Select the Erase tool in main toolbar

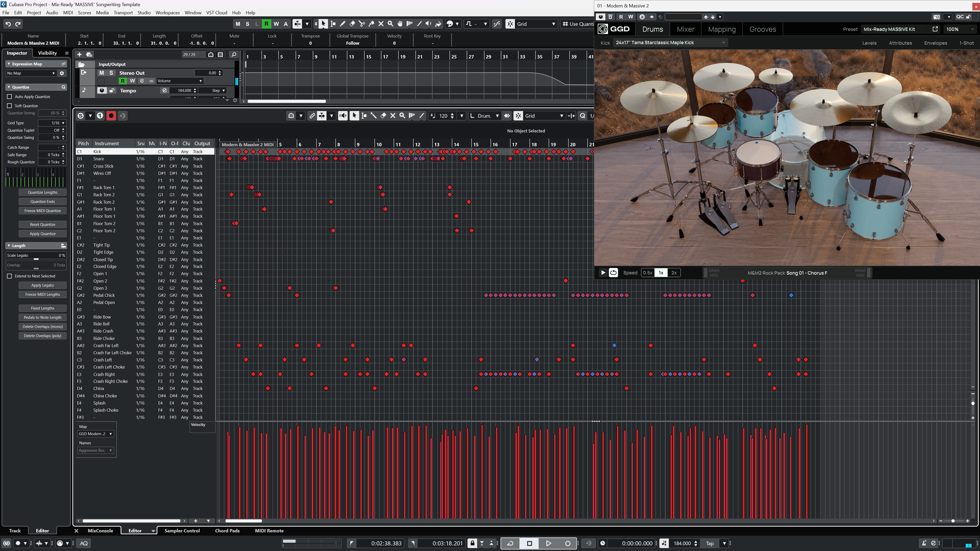(352, 23)
